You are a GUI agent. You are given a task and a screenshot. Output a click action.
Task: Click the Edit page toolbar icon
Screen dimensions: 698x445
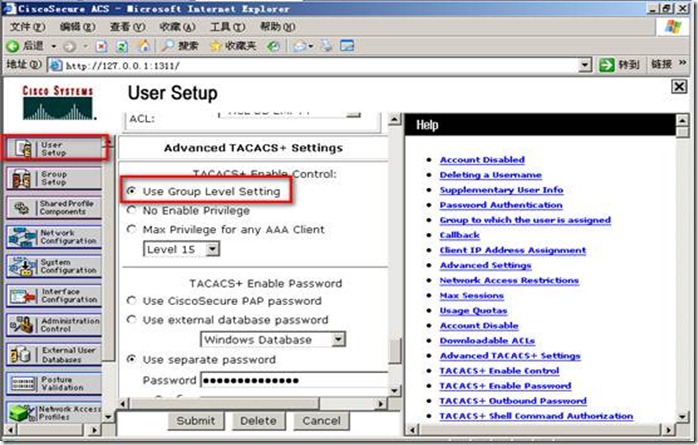point(347,46)
